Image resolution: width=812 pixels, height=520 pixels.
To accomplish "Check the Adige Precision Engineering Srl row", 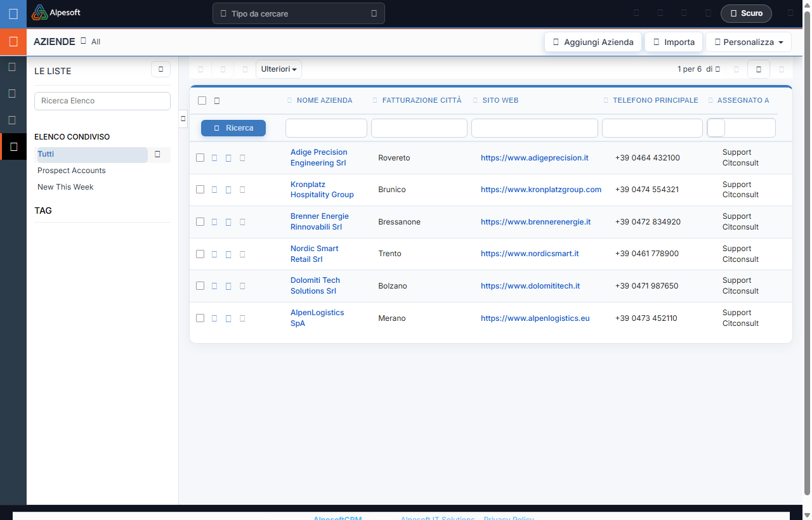I will pos(200,157).
